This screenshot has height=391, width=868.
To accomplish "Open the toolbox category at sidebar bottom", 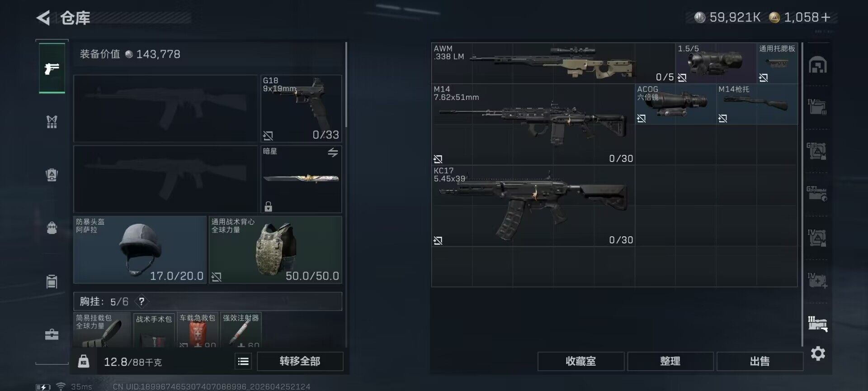I will tap(52, 334).
